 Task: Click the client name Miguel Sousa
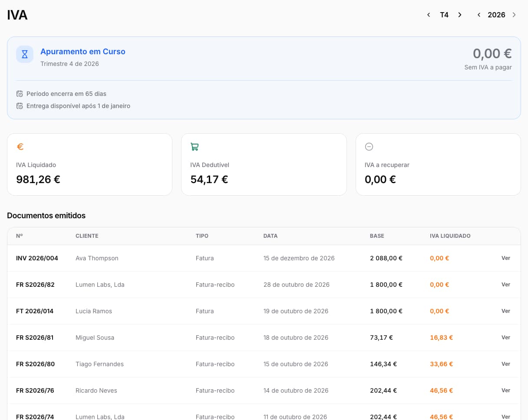point(95,338)
